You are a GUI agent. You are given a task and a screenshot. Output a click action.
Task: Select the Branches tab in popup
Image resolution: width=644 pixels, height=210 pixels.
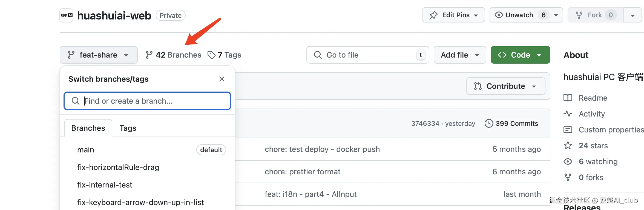(x=88, y=128)
